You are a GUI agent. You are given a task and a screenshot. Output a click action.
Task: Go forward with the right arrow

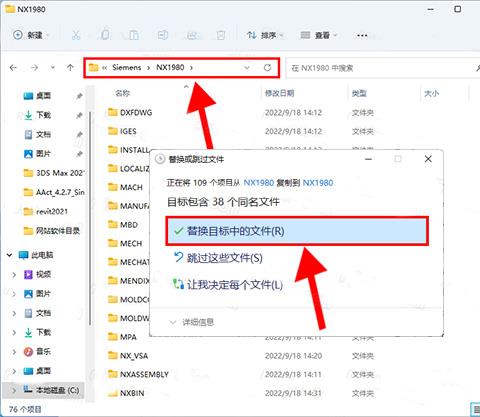coord(34,68)
